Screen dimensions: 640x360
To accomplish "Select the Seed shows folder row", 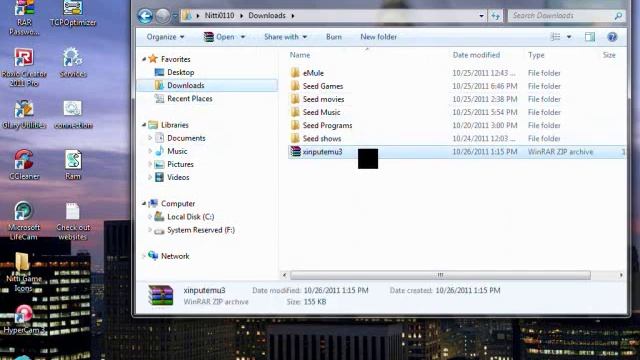I will 456,138.
